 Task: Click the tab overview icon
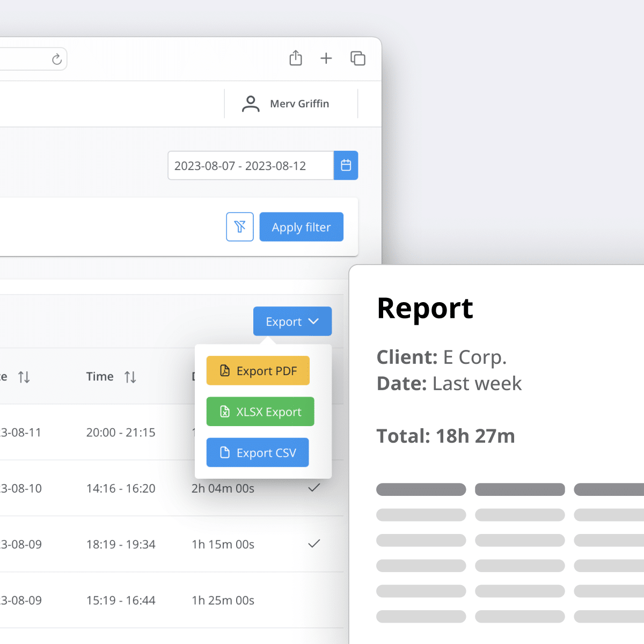click(358, 58)
